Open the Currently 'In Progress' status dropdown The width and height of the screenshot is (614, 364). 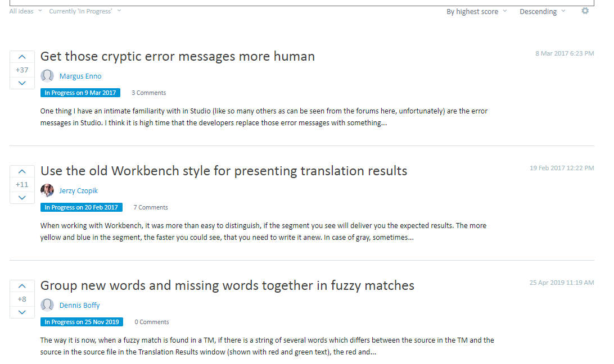(85, 11)
